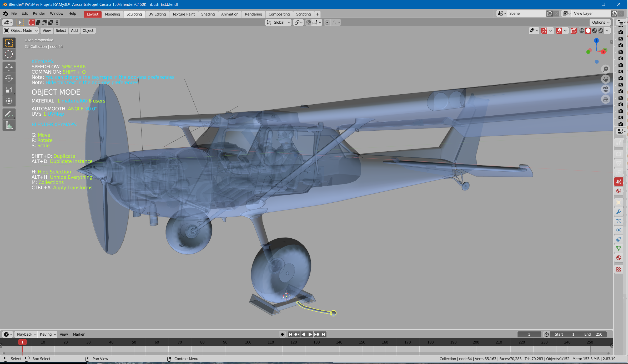
Task: Set selection mode to intersect
Action: tap(57, 23)
